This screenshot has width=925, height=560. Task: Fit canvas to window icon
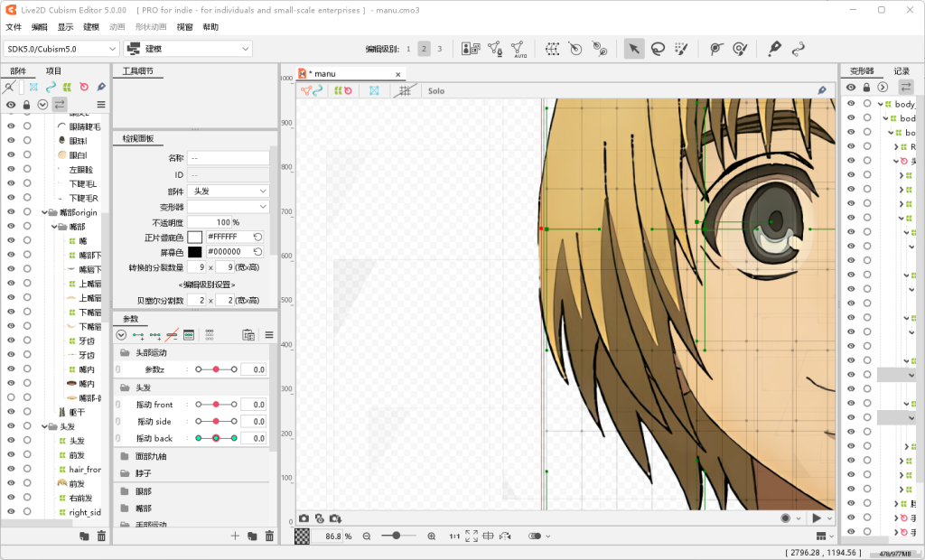click(472, 537)
